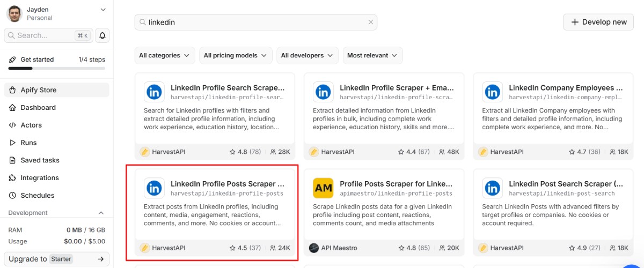
Task: Open LinkedIn Profile Scraper + Email card title
Action: (397, 87)
